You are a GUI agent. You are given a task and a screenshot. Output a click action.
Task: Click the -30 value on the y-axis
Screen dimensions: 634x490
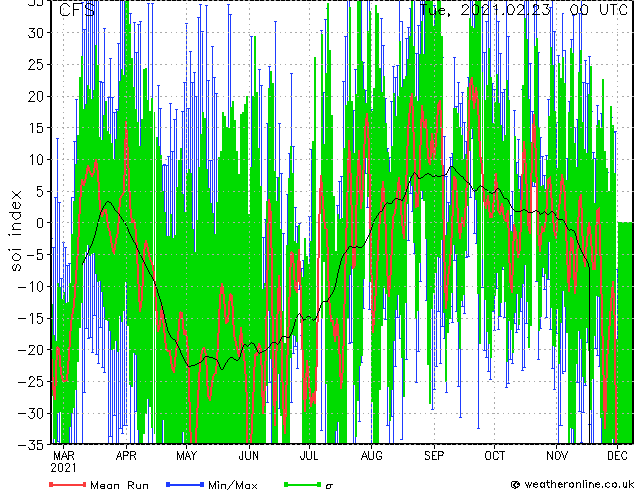coord(31,413)
